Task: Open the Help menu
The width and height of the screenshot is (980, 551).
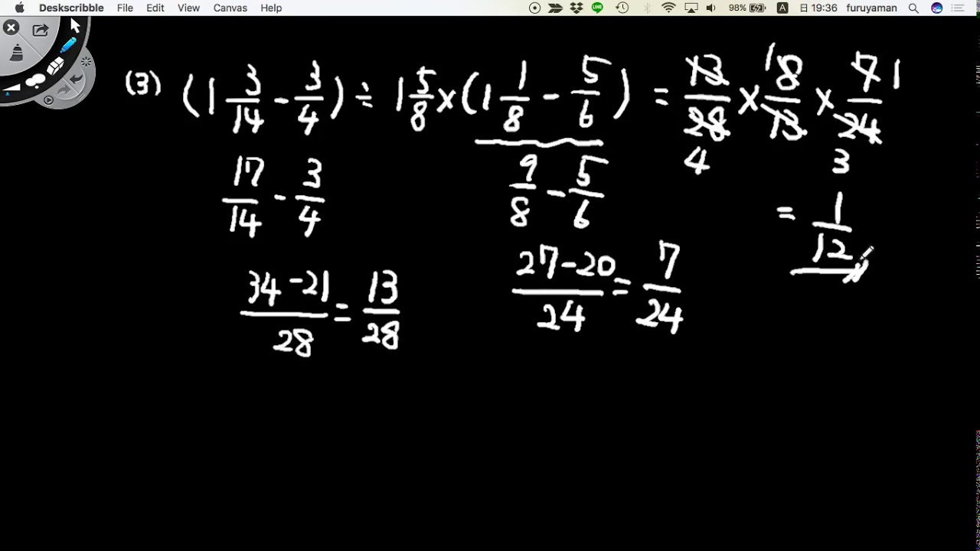Action: click(x=271, y=8)
